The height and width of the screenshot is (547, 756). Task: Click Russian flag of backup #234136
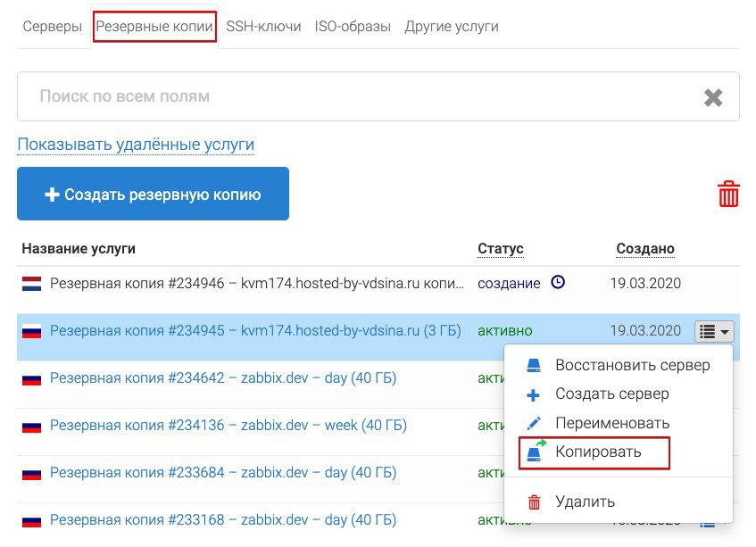(x=31, y=426)
